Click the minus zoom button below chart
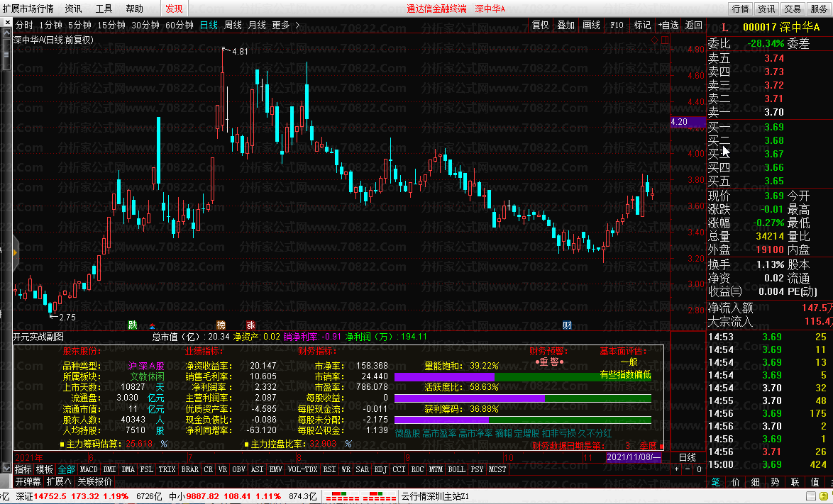The image size is (833, 504). pos(688,469)
